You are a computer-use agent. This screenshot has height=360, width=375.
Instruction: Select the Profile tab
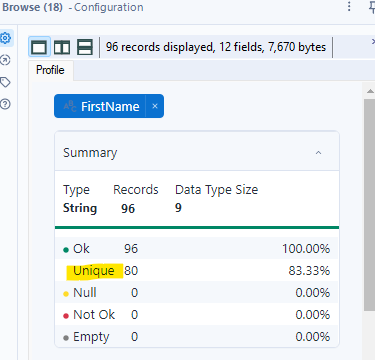pos(50,70)
